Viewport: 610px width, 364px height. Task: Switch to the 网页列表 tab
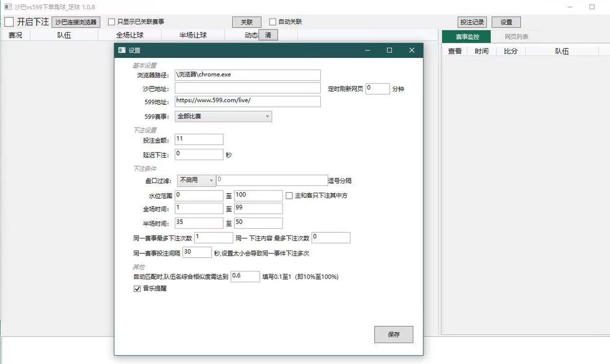point(516,37)
